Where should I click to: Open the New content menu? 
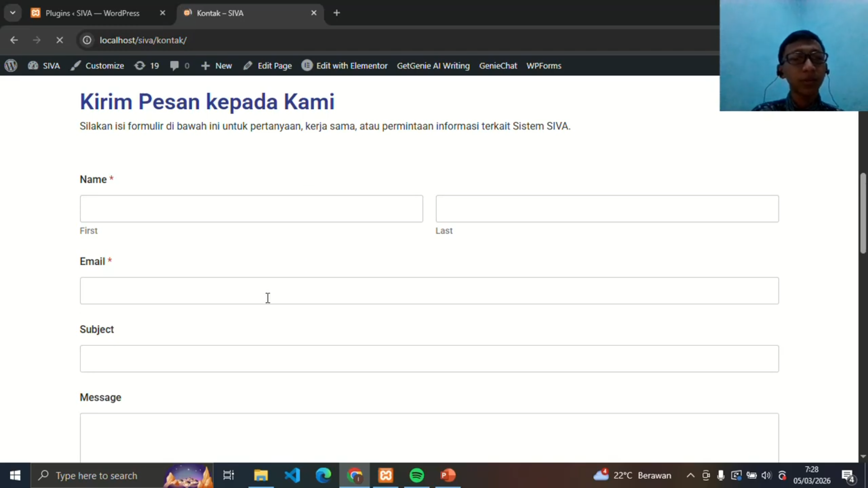pos(217,66)
